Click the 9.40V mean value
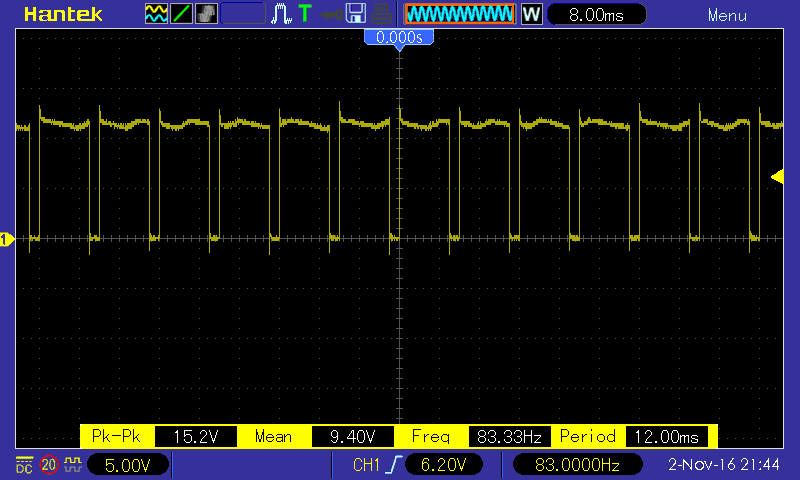The image size is (800, 480). 353,437
